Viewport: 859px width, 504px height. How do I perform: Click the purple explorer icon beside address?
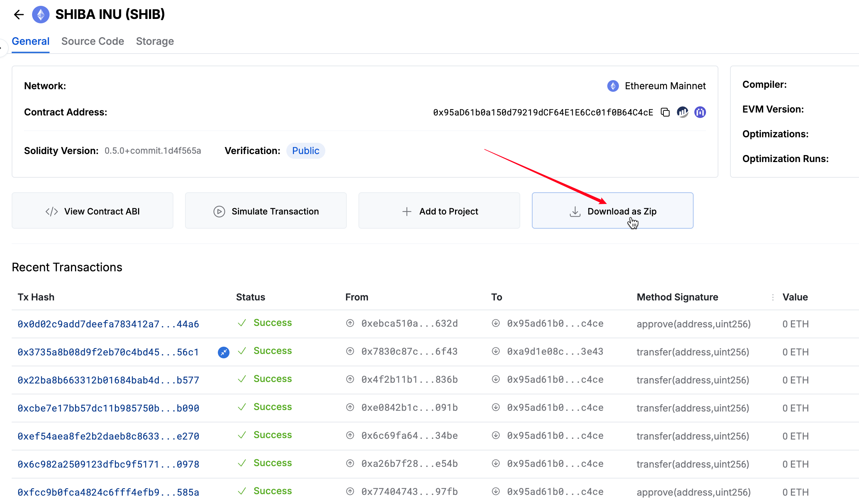click(700, 112)
